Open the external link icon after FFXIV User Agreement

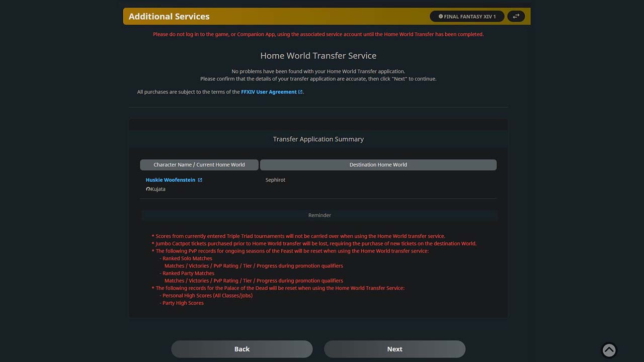(300, 92)
